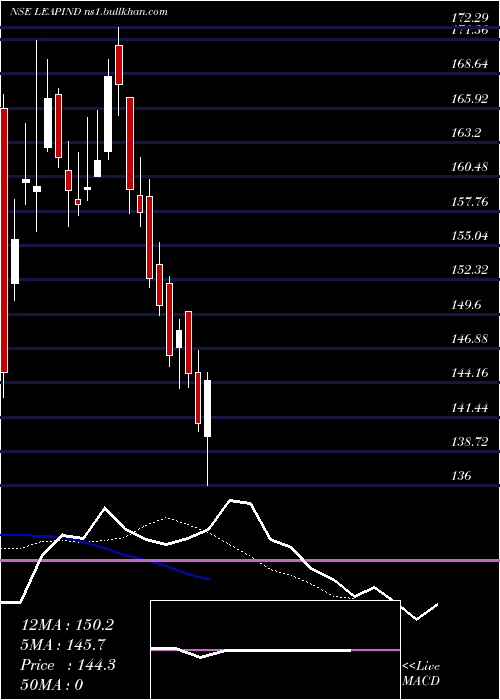This screenshot has width=500, height=700.
Task: Click the 152.32 price level label
Action: click(x=469, y=270)
